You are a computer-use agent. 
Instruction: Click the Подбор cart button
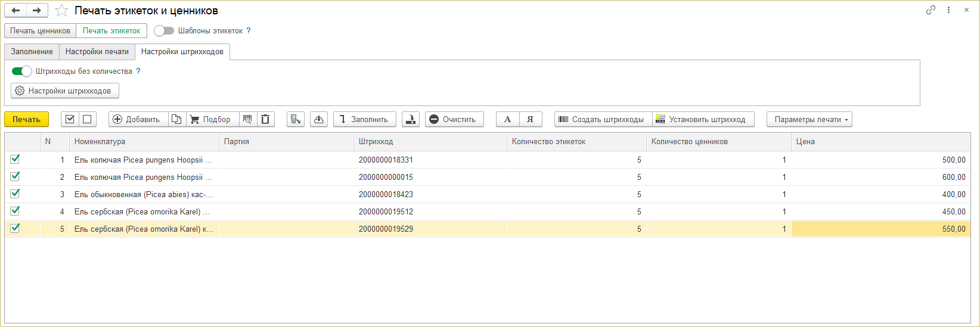(x=213, y=119)
